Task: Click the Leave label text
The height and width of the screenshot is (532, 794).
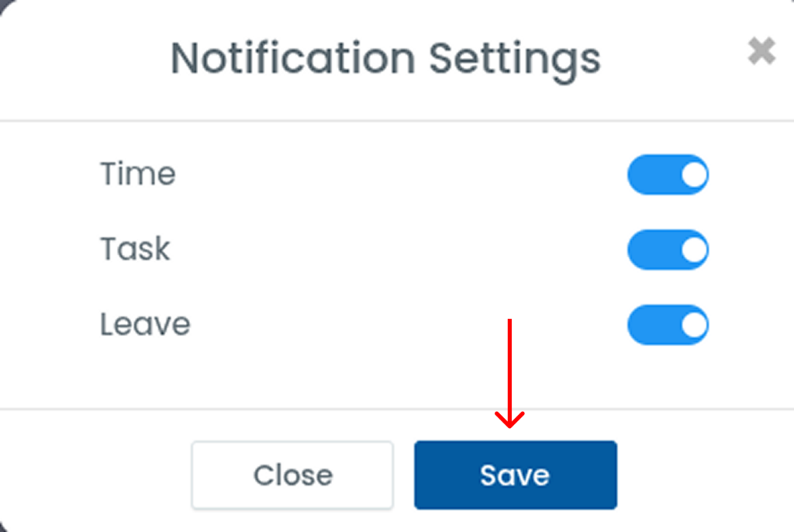Action: 145,324
